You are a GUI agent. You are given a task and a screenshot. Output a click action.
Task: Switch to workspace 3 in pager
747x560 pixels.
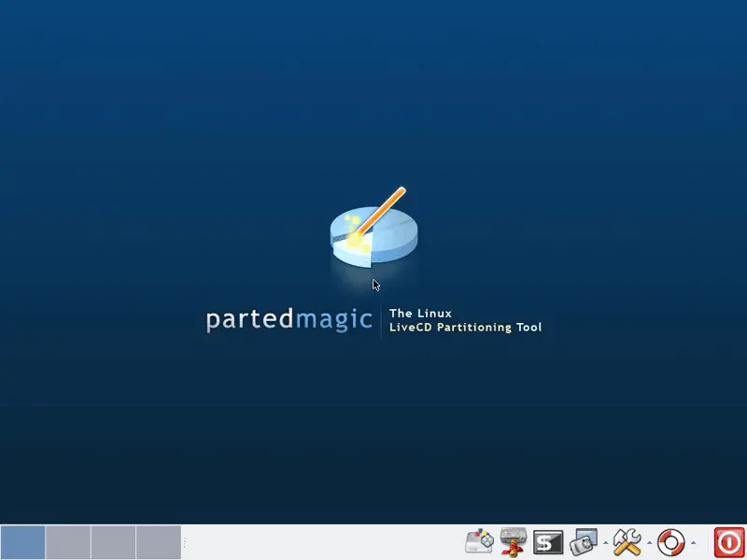[x=113, y=542]
